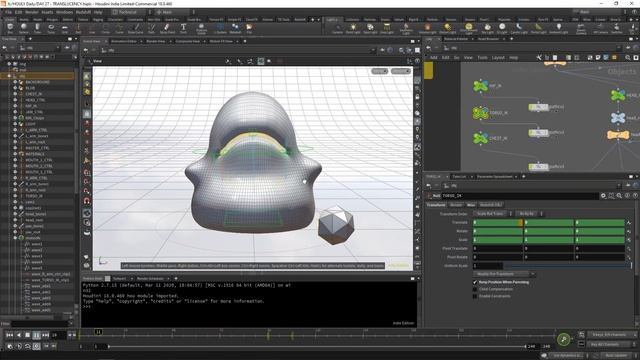Click the timeline frame range slider
The height and width of the screenshot is (360, 640).
[x=317, y=347]
